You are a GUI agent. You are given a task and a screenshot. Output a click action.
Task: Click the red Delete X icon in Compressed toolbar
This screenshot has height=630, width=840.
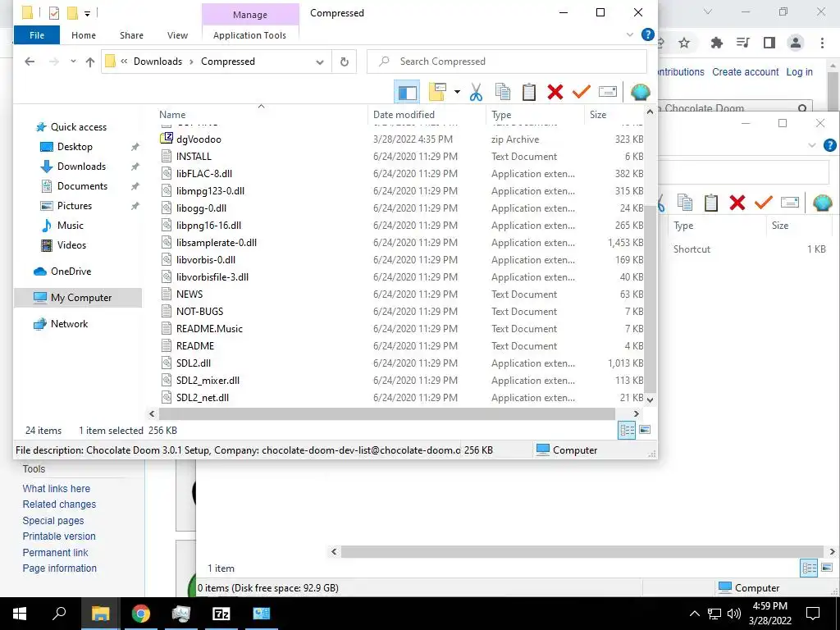pyautogui.click(x=555, y=92)
